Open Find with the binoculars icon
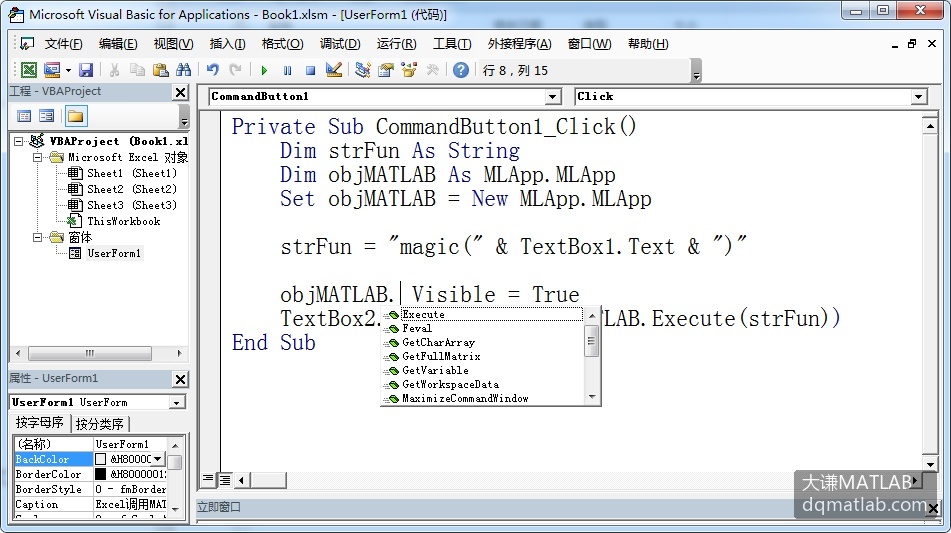Image resolution: width=951 pixels, height=533 pixels. 183,70
